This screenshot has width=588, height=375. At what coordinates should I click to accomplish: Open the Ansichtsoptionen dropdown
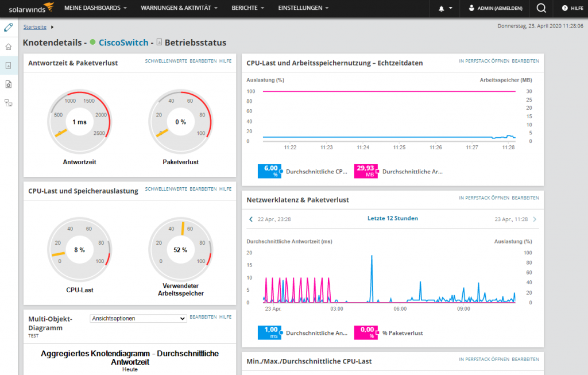click(138, 318)
